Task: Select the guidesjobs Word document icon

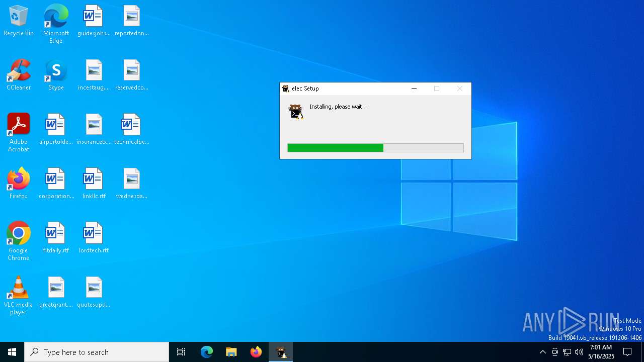Action: (94, 21)
